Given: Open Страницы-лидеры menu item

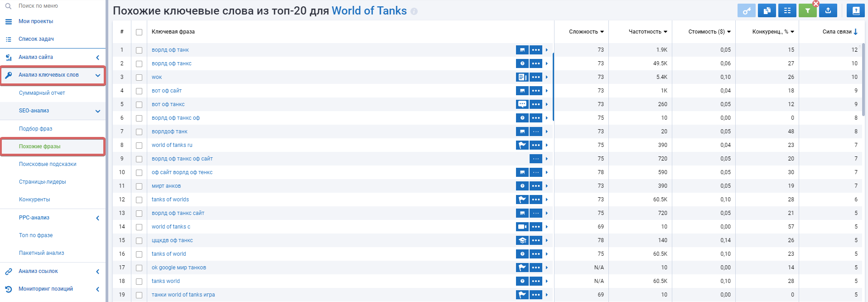Looking at the screenshot, I should pyautogui.click(x=43, y=182).
